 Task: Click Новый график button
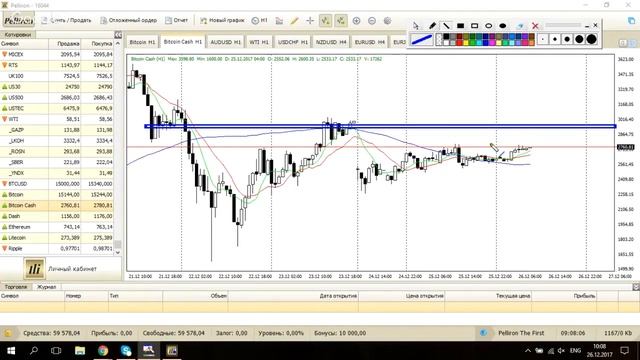coord(222,20)
